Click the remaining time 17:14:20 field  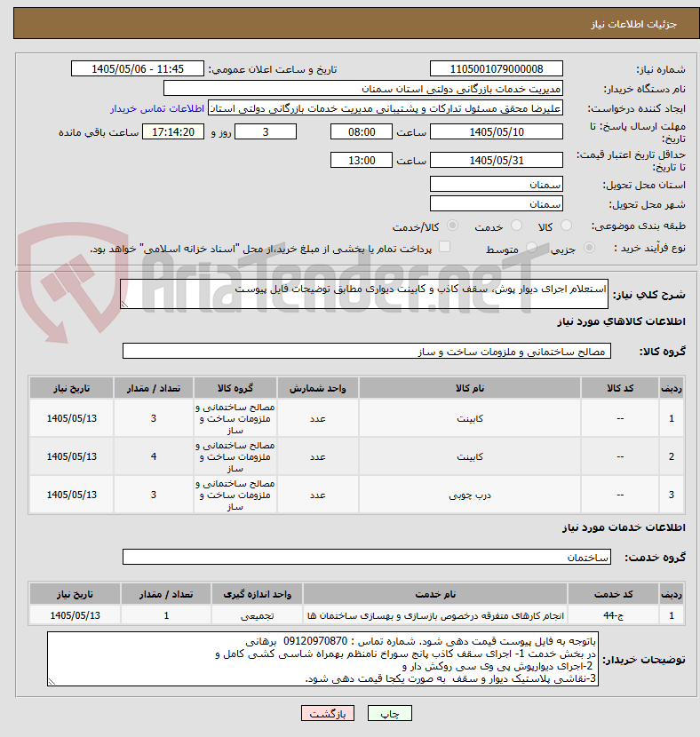point(173,131)
